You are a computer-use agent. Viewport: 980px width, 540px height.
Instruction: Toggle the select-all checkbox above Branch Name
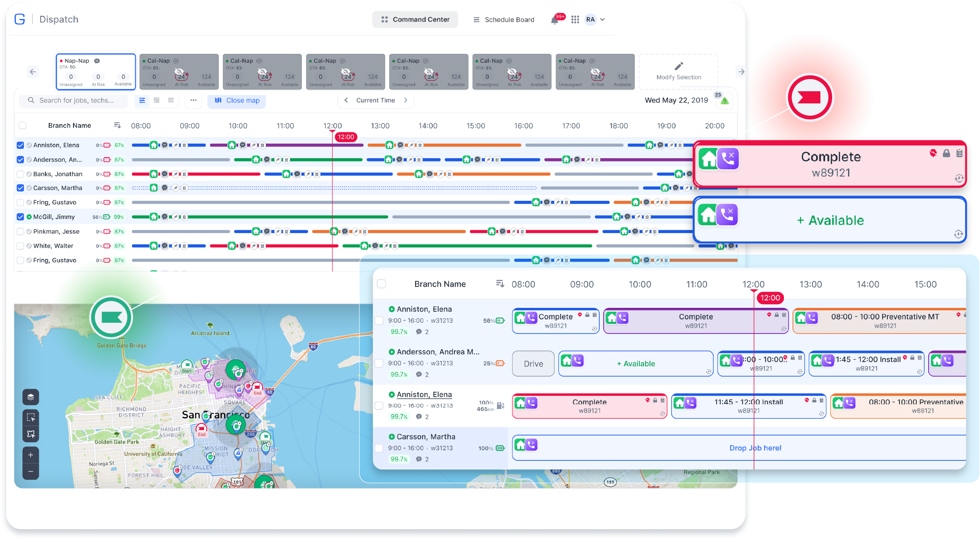pos(22,125)
